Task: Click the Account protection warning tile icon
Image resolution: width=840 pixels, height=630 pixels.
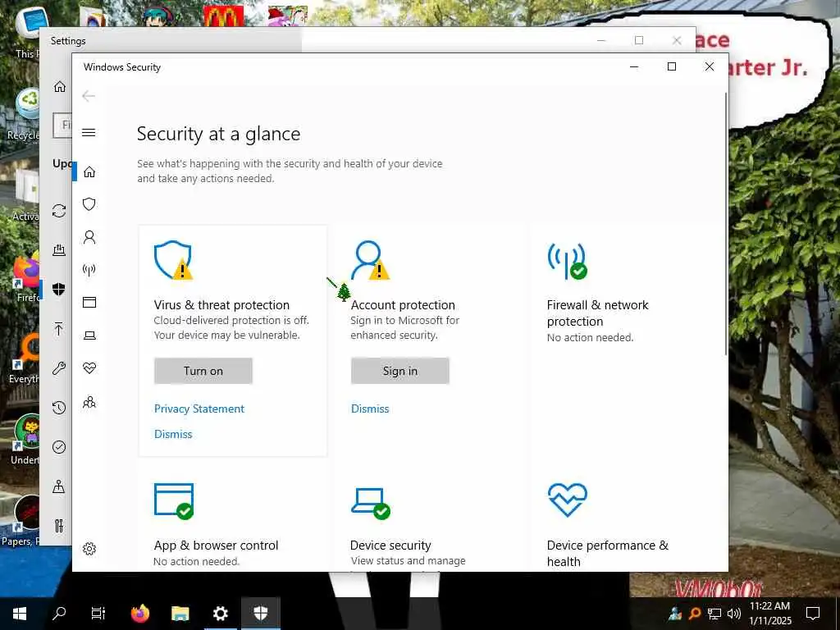Action: coord(370,260)
